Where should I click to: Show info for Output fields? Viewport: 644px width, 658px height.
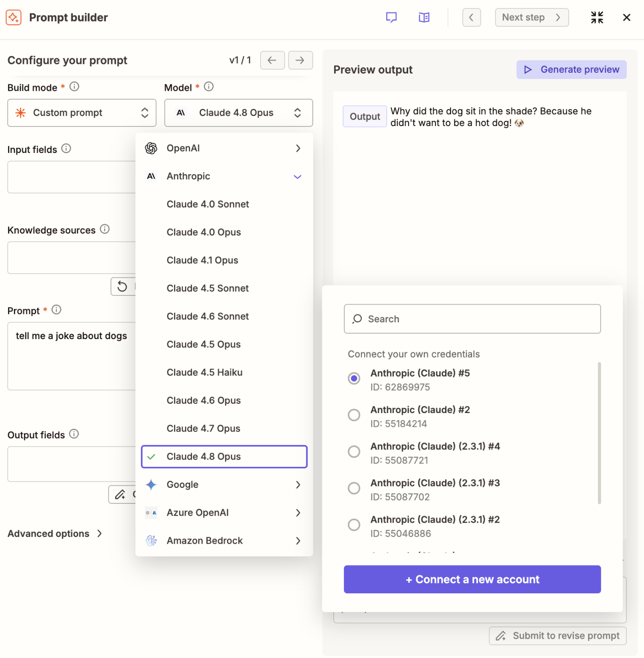click(x=74, y=434)
